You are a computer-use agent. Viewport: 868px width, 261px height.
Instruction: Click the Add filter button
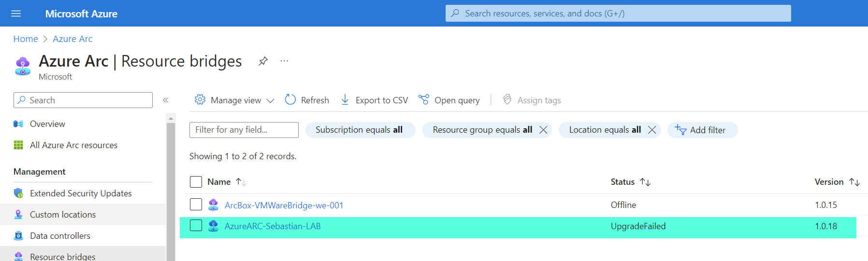tap(702, 130)
